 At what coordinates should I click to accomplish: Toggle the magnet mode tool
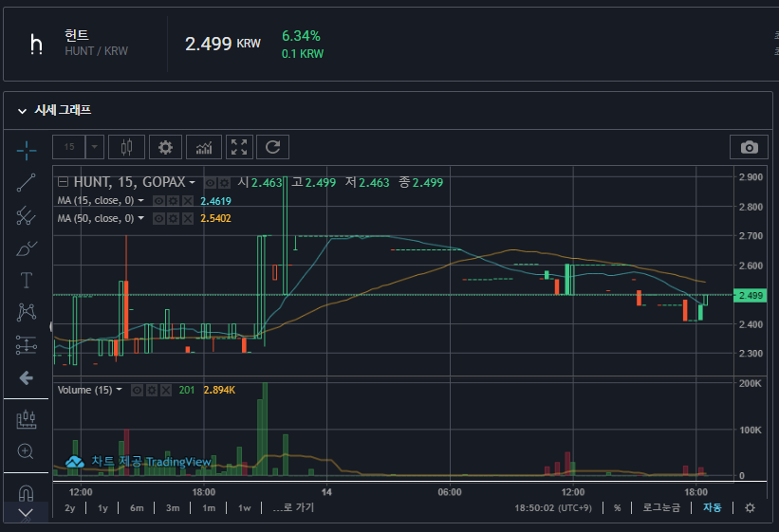(26, 492)
